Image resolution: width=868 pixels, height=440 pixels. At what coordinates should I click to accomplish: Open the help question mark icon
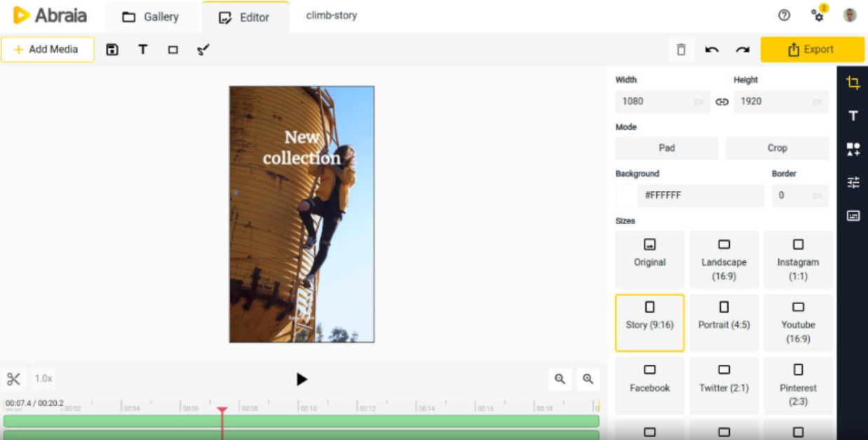pos(785,15)
